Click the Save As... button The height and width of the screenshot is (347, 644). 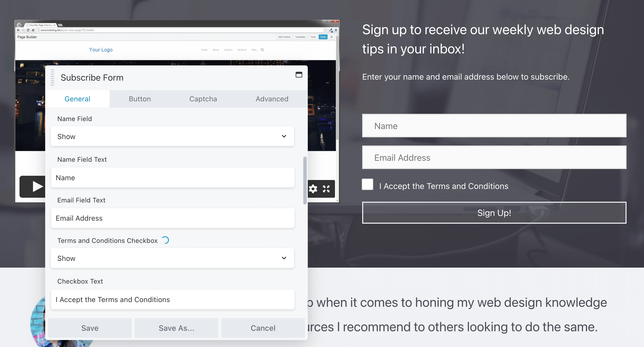click(x=176, y=328)
